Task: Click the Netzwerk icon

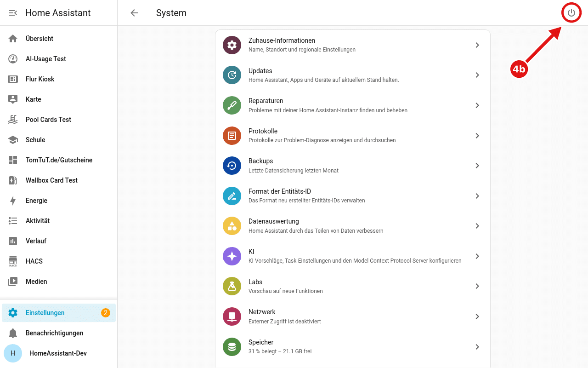Action: [232, 316]
